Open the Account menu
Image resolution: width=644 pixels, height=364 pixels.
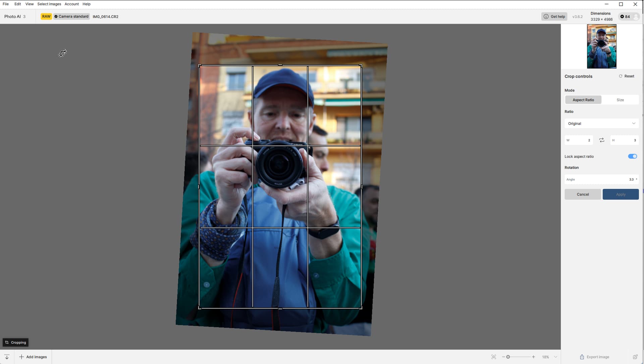click(x=71, y=4)
